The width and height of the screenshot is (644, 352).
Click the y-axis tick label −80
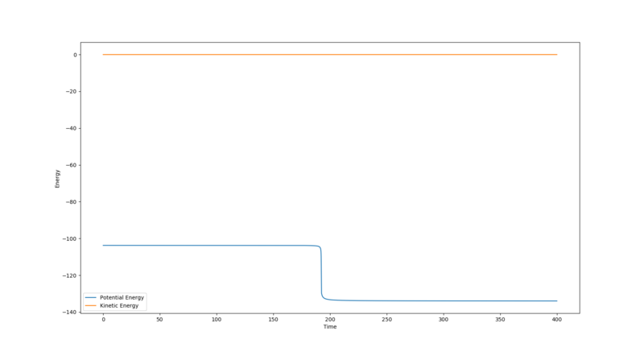[x=72, y=202]
